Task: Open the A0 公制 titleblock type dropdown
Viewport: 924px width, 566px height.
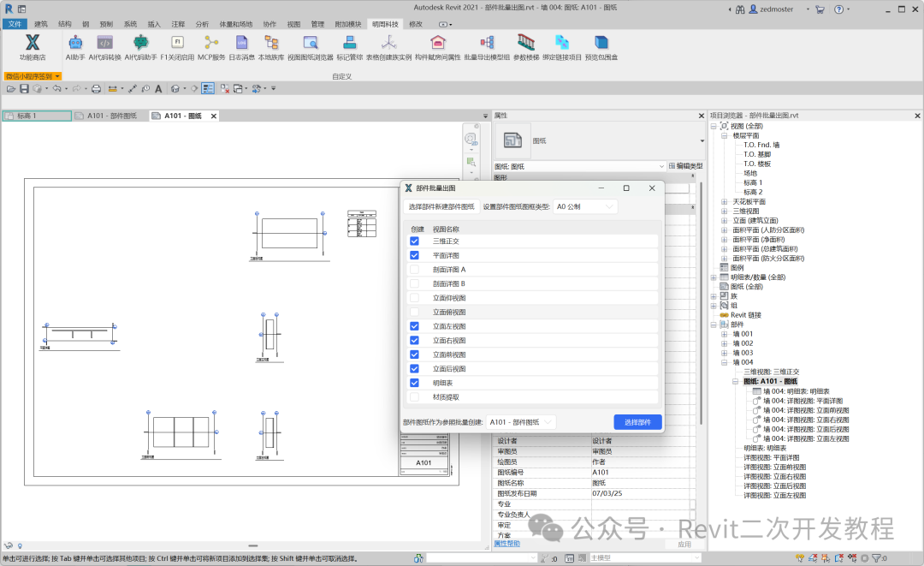Action: point(585,206)
